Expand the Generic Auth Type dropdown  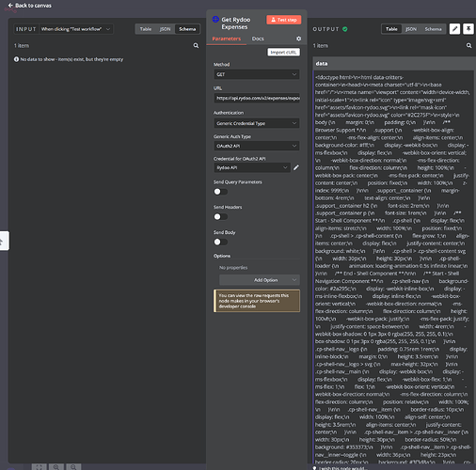tap(257, 146)
